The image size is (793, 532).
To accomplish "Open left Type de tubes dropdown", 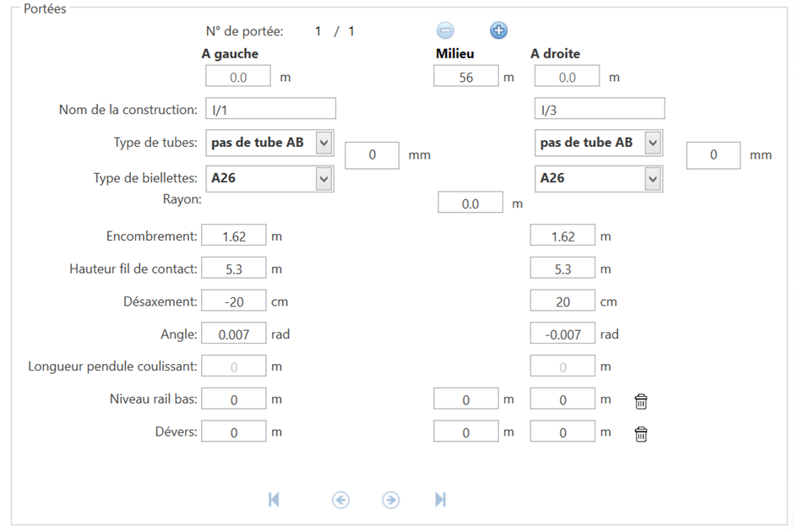I will 324,143.
